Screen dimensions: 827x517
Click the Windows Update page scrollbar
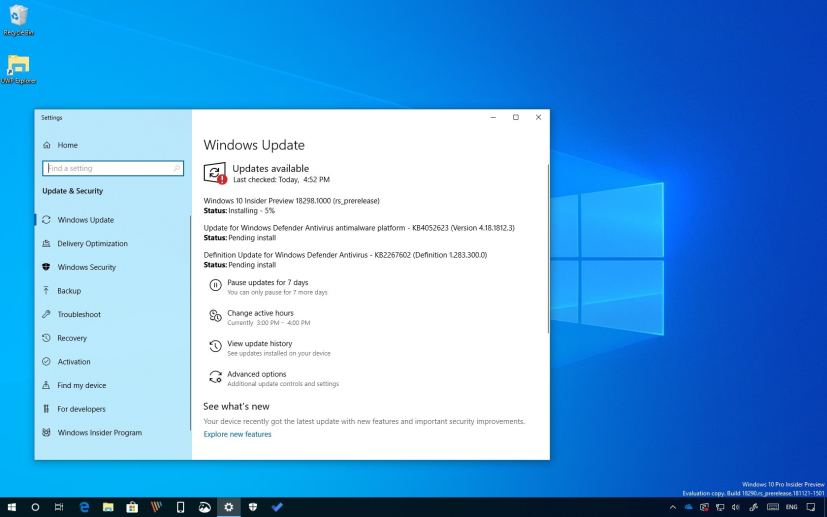[548, 248]
